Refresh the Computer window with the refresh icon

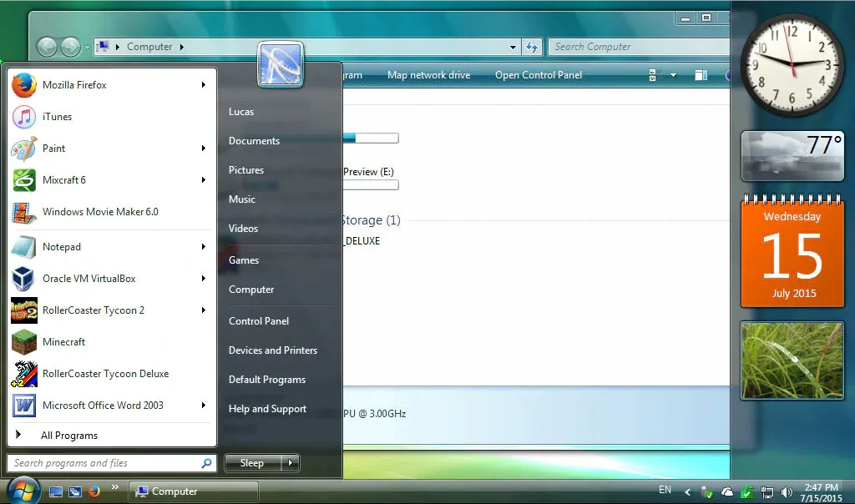click(532, 47)
